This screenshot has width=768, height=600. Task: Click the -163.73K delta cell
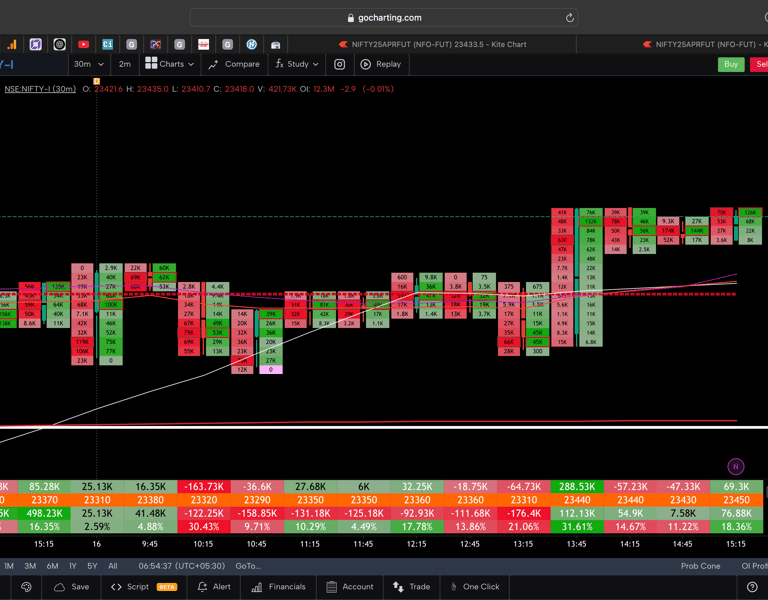click(204, 487)
